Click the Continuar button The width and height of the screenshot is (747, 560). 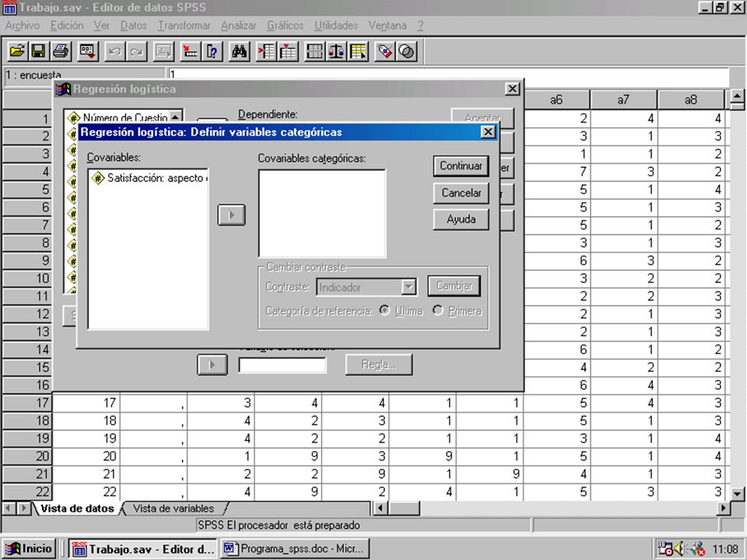click(x=461, y=166)
